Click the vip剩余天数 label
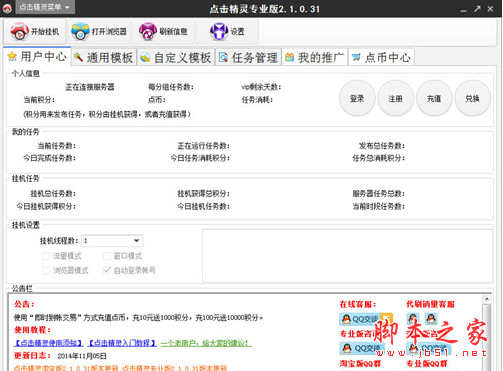503x371 pixels. point(261,87)
